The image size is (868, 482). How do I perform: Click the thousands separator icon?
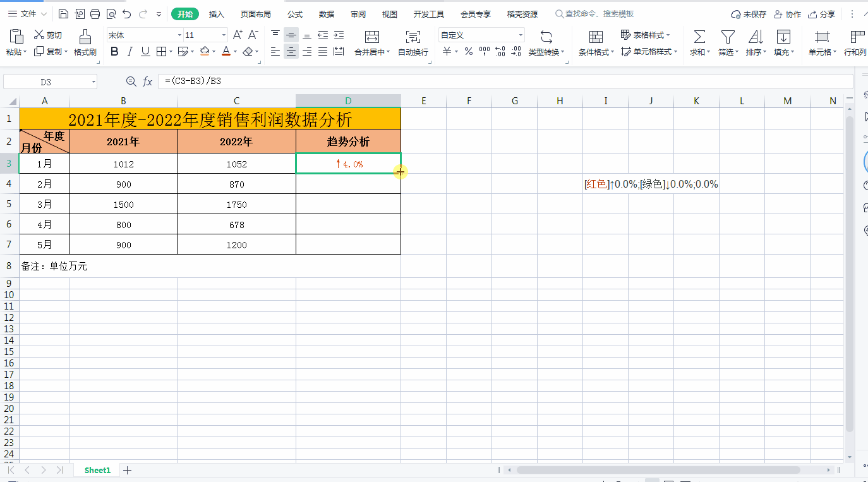coord(485,52)
